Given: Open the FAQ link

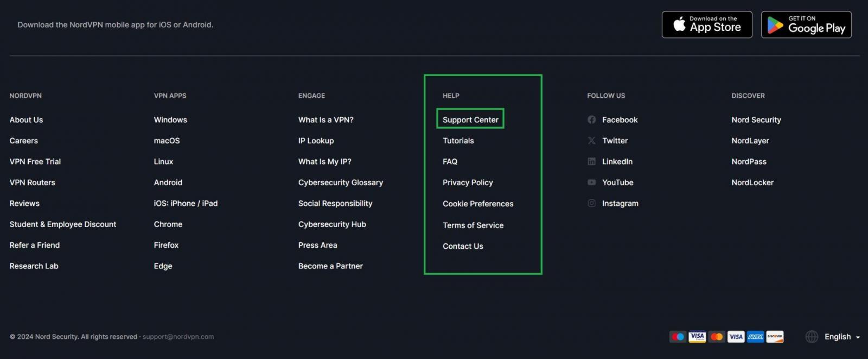Looking at the screenshot, I should pyautogui.click(x=450, y=161).
